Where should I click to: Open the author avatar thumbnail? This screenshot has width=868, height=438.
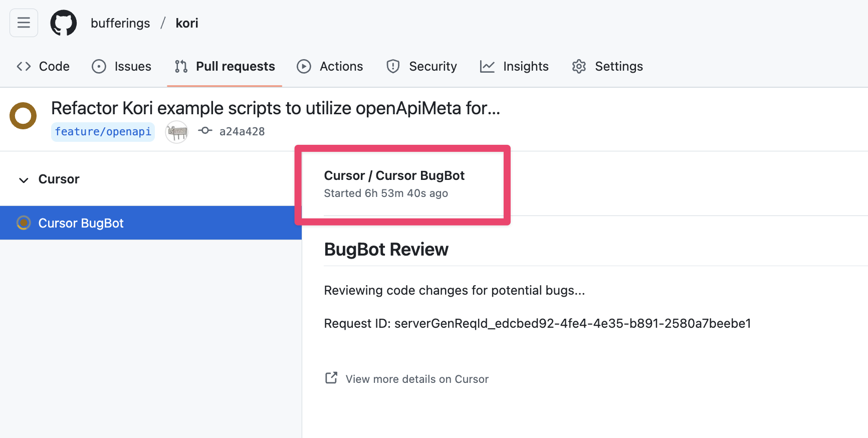pos(177,132)
